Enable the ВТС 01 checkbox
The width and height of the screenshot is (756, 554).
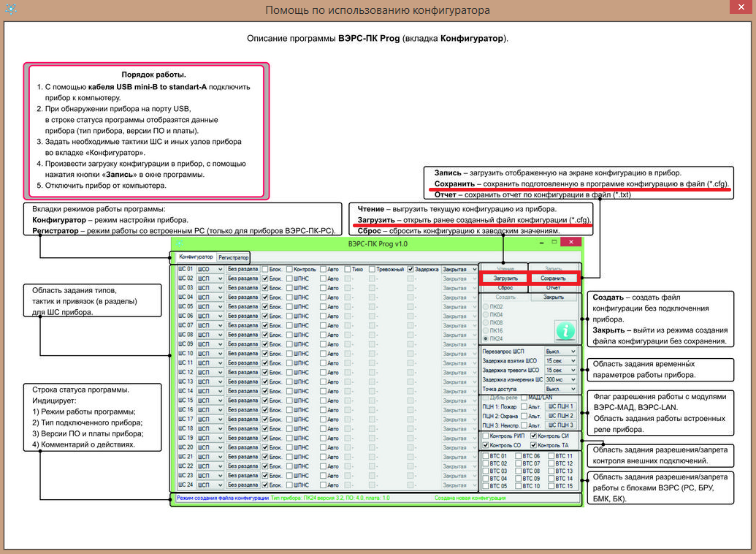(486, 456)
